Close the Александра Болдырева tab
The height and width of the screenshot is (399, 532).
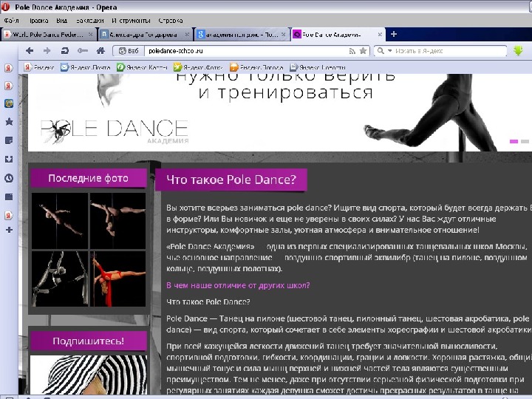187,35
